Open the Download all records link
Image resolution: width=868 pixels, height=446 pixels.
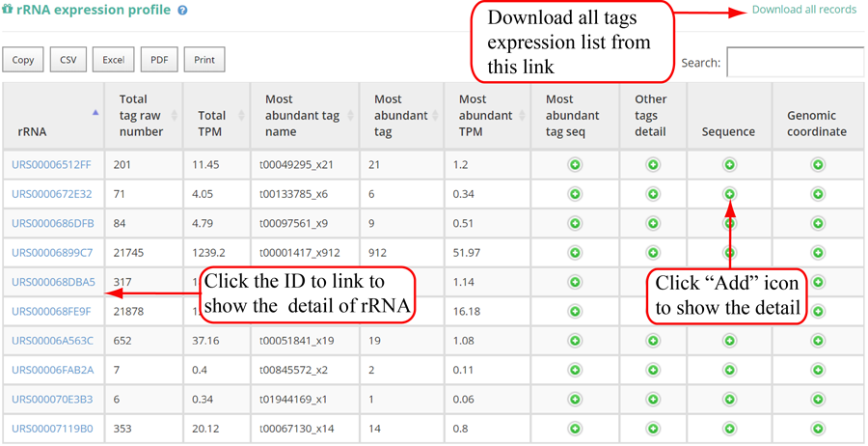(x=803, y=10)
